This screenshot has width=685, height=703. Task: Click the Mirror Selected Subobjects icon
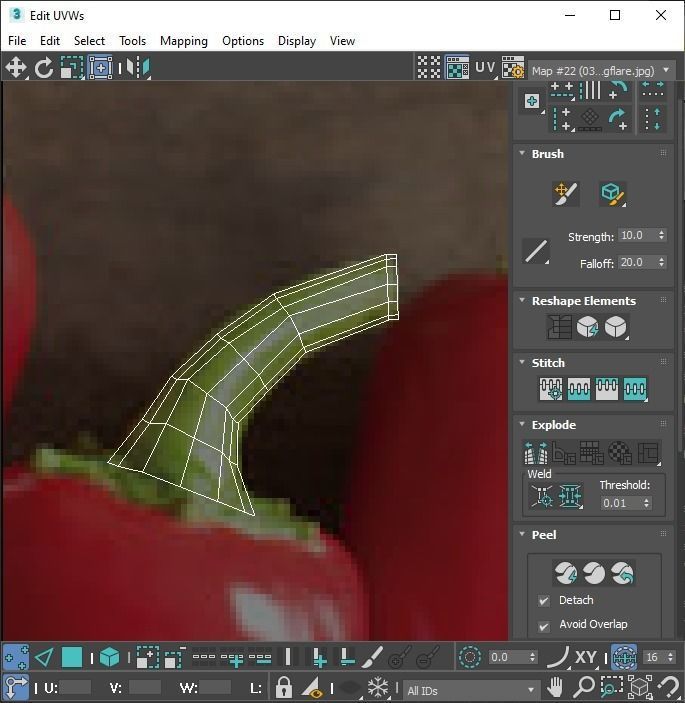(x=138, y=68)
